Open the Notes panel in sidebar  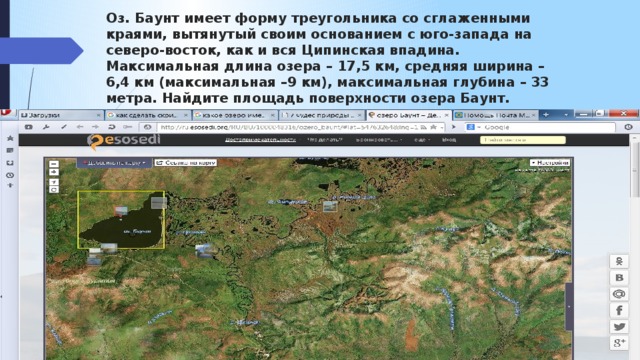(x=10, y=151)
